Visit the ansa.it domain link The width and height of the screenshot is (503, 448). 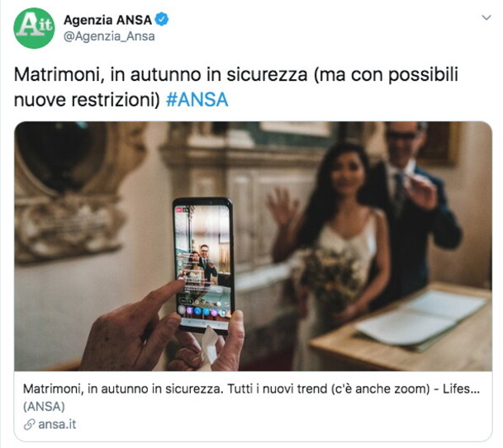click(57, 424)
